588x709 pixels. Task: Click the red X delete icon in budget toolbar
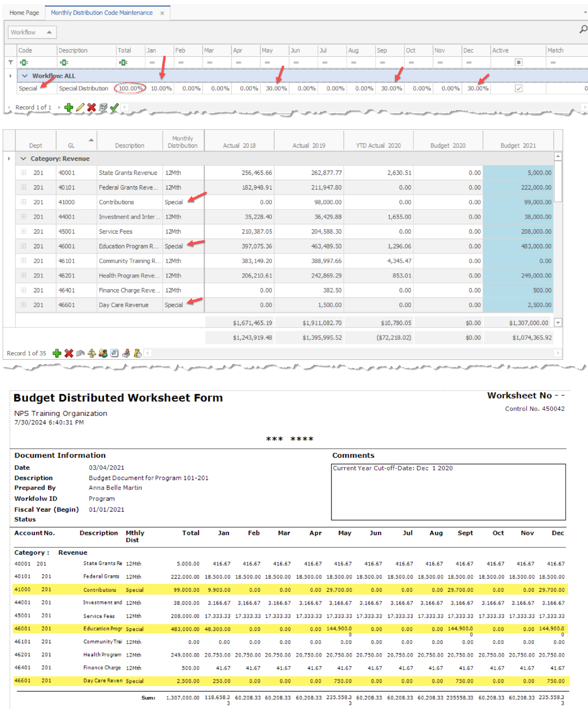69,353
